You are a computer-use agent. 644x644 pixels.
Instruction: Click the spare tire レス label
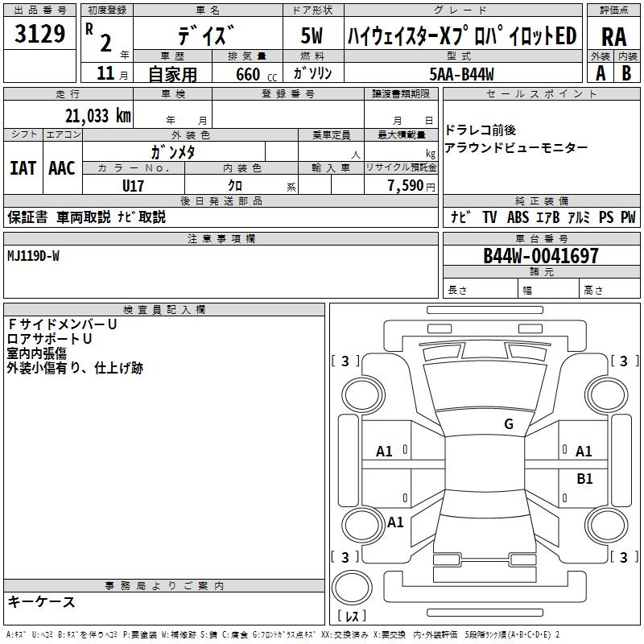(x=352, y=616)
